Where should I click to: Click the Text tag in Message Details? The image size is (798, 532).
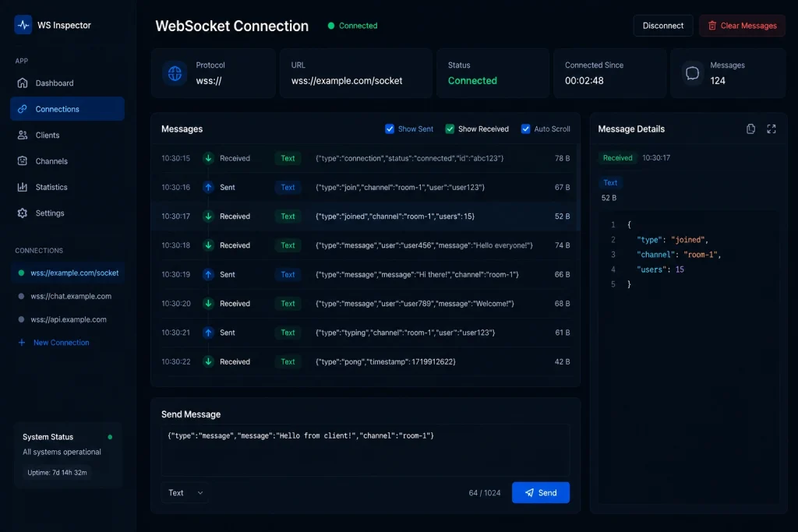point(610,182)
